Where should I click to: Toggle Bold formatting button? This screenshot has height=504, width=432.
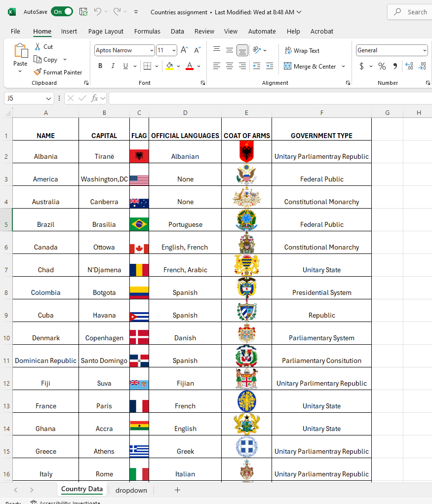pos(100,66)
